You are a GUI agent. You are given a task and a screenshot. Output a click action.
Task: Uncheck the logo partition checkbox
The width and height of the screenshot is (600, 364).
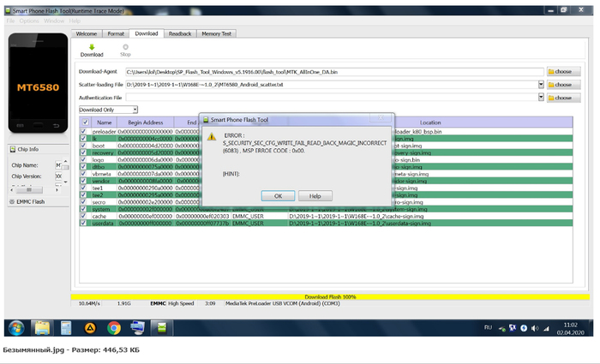click(x=83, y=159)
